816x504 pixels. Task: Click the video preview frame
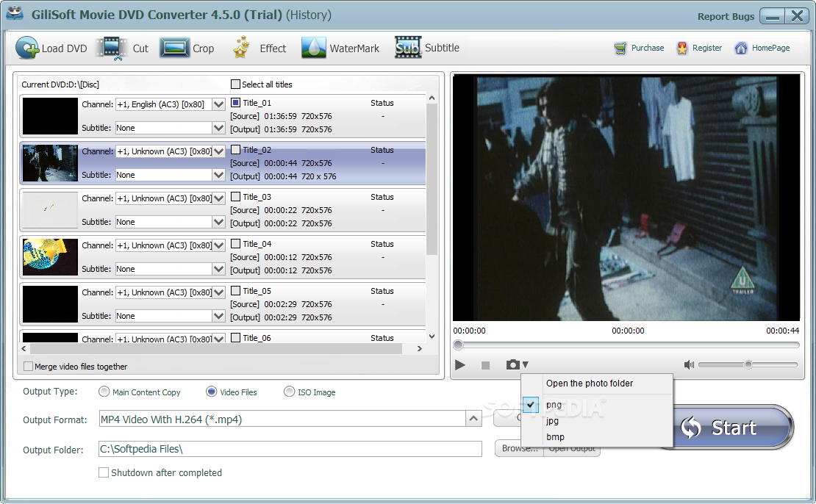[x=626, y=197]
